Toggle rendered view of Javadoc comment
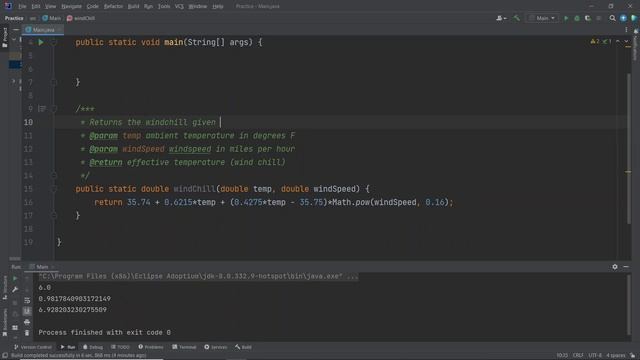This screenshot has width=640, height=360. 42,109
